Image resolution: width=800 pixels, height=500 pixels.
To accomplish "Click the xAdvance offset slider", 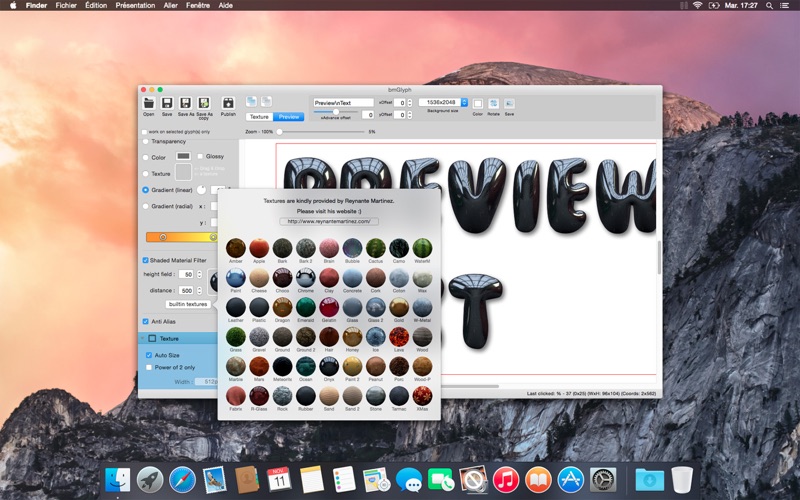I will (336, 112).
